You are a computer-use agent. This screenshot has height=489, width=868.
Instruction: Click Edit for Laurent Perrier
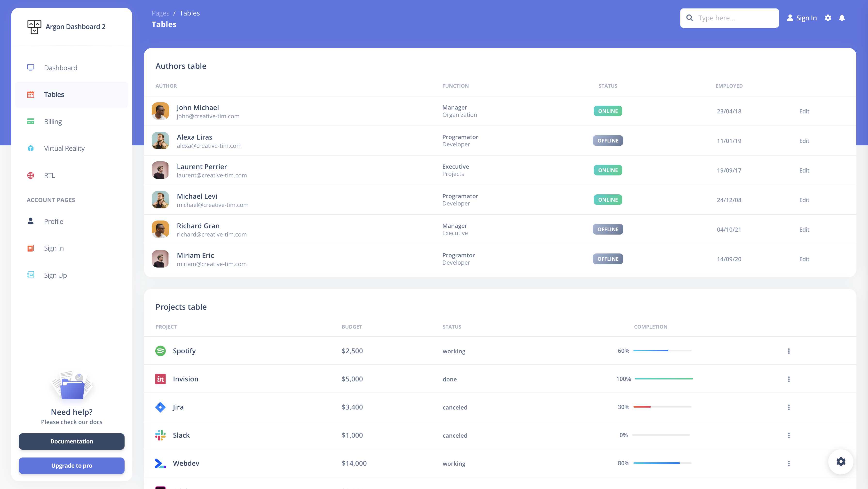pyautogui.click(x=804, y=170)
